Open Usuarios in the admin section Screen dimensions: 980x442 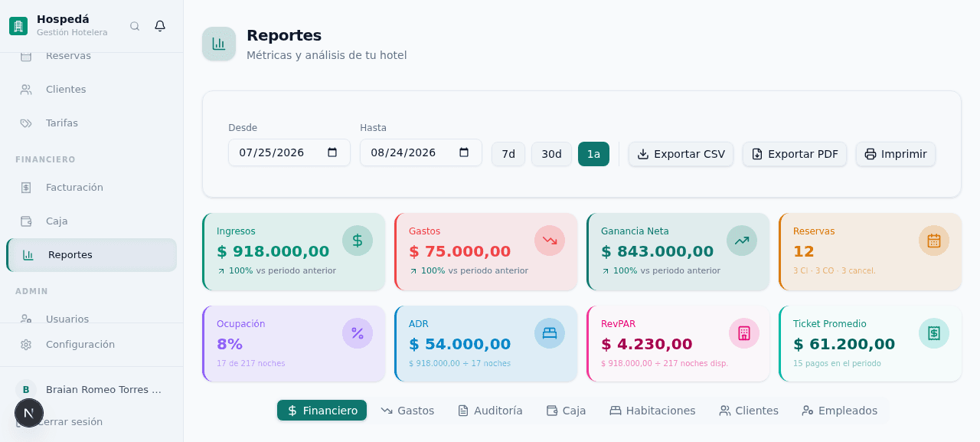click(92, 316)
